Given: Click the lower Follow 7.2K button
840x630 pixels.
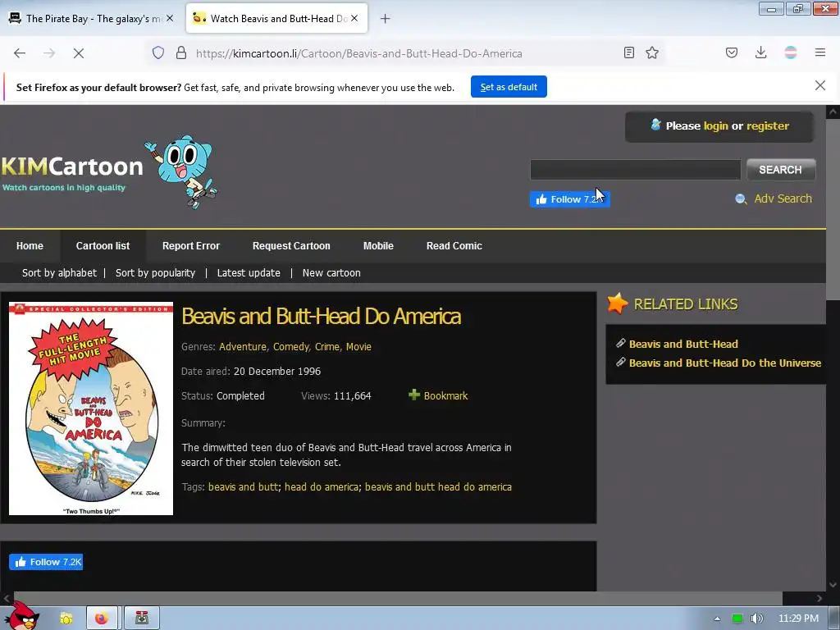Looking at the screenshot, I should (46, 561).
